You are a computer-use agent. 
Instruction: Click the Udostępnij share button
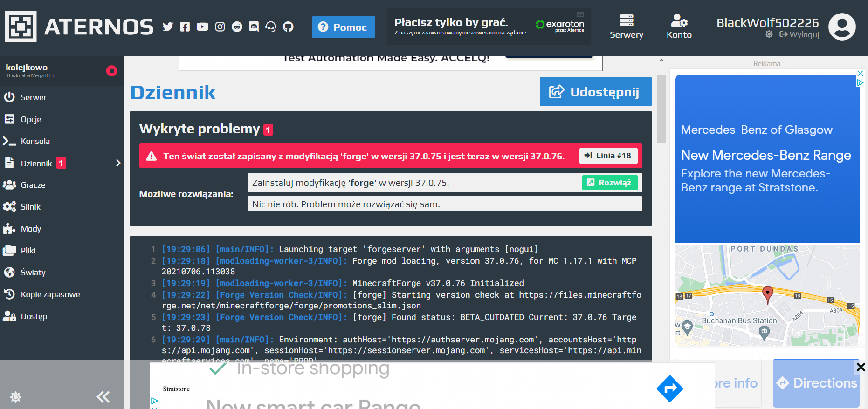point(595,92)
